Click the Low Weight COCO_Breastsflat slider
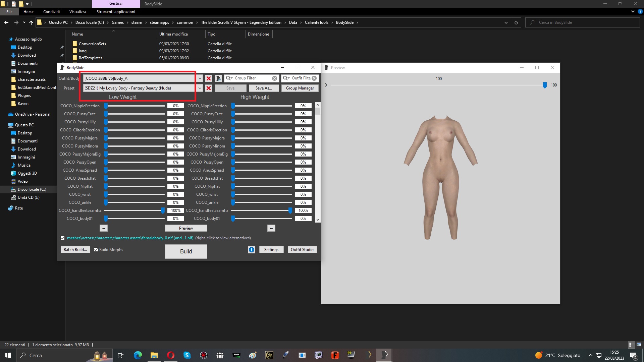Screen dimensions: 644x362 135,178
